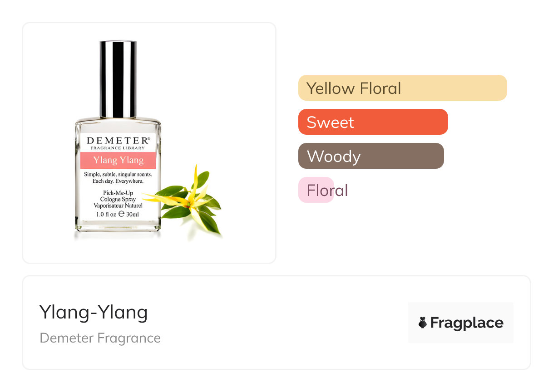The image size is (553, 392).
Task: Click the "Each day. Everywhere." bottle text
Action: pos(118,181)
